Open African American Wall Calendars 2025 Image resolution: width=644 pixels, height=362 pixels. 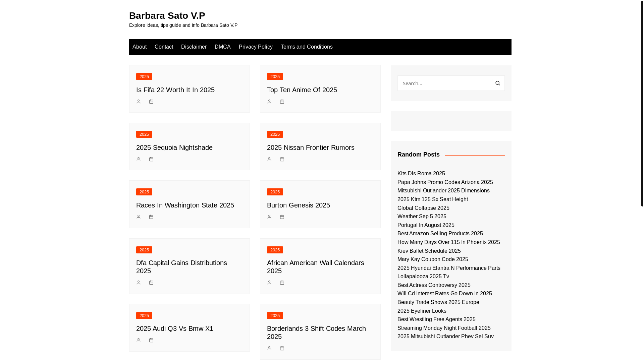pos(316,267)
